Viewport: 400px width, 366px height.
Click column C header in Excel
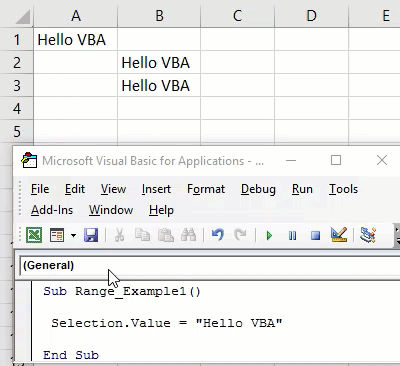(x=238, y=15)
